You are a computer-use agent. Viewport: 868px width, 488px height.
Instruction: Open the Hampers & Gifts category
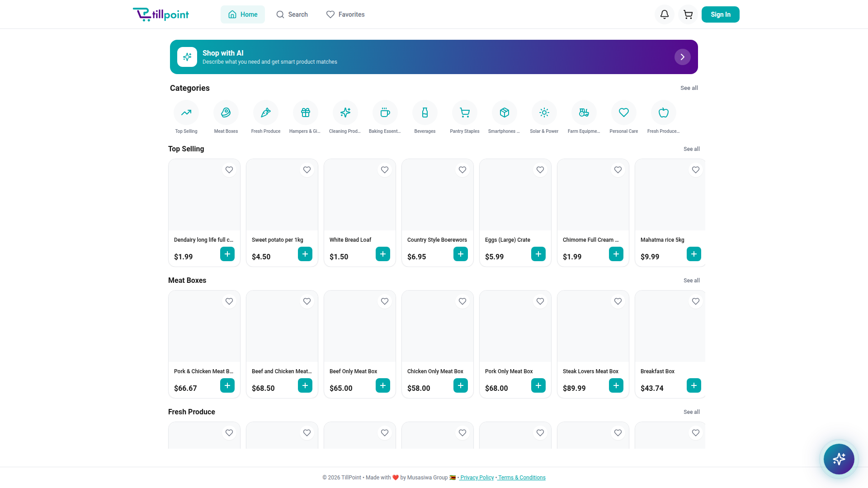[306, 113]
